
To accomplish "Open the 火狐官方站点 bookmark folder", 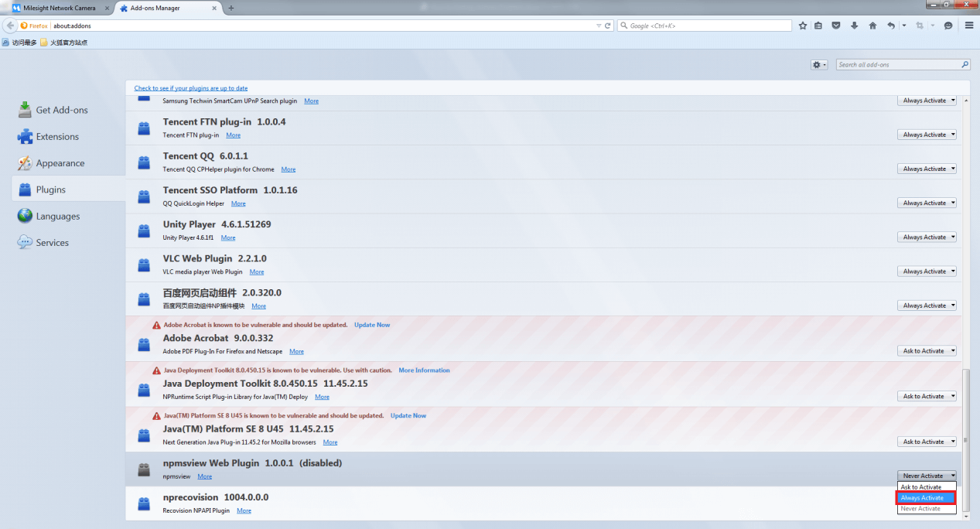I will pyautogui.click(x=64, y=43).
